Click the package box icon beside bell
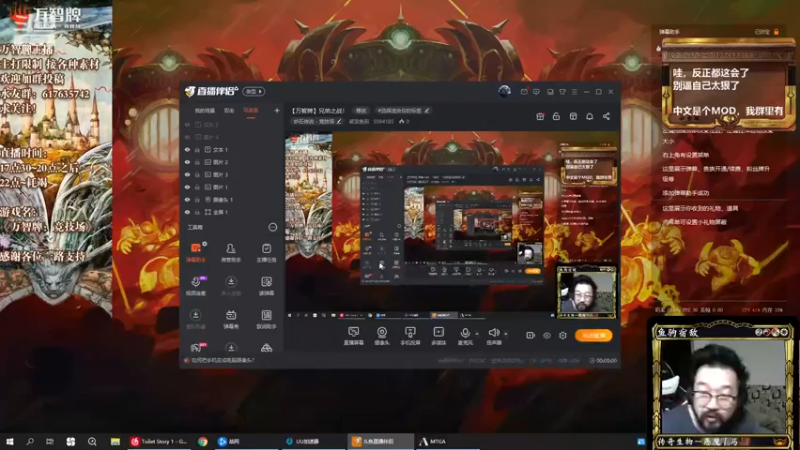This screenshot has width=800, height=450. point(573,116)
